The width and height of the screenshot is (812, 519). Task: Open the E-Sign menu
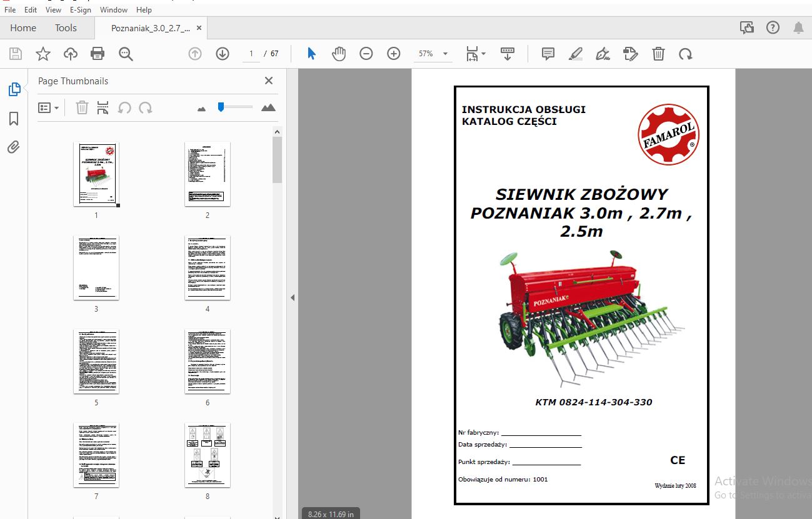(80, 9)
